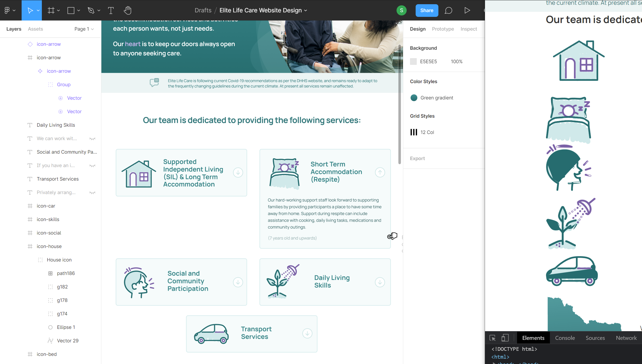Image resolution: width=642 pixels, height=364 pixels.
Task: Toggle visibility of 'If you have an i...' layer
Action: coord(92,165)
